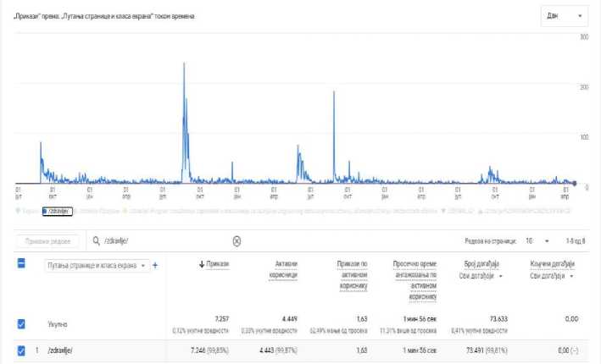The image size is (601, 364).
Task: Click row value 73.491 (99,81%)
Action: coord(487,350)
